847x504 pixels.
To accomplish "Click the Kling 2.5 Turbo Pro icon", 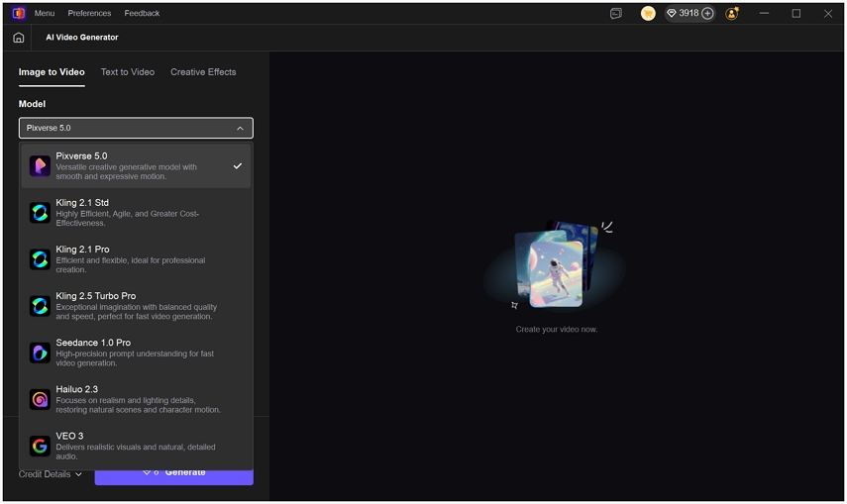I will [x=40, y=306].
